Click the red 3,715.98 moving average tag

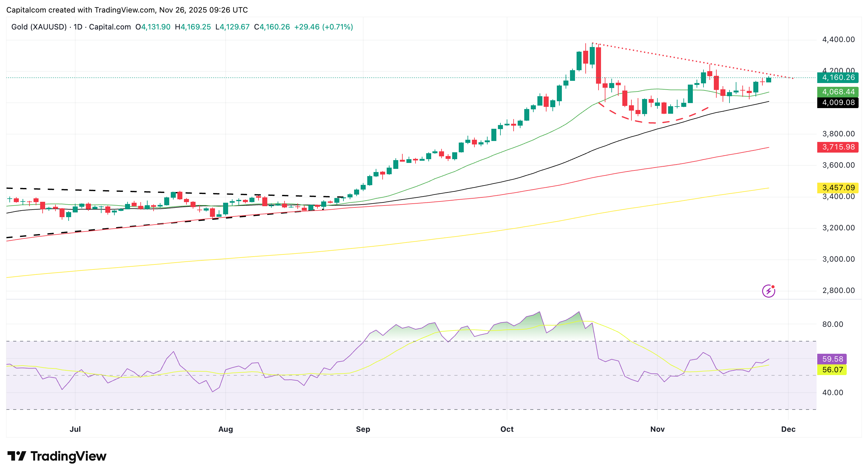(838, 147)
